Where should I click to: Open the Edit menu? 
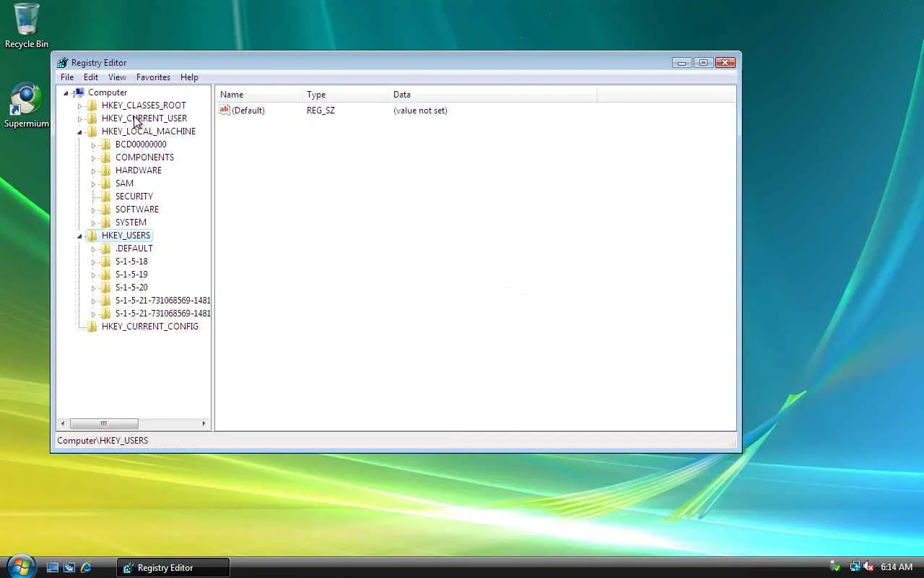[91, 77]
